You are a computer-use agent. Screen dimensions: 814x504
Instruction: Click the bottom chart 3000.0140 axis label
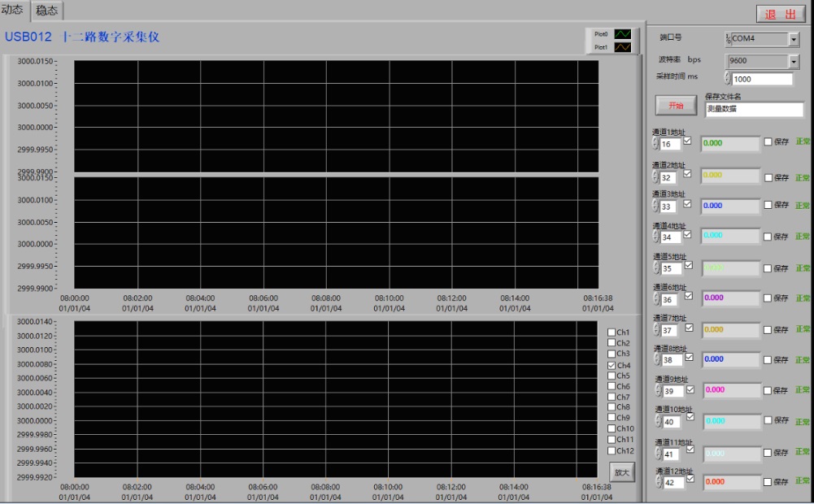34,322
